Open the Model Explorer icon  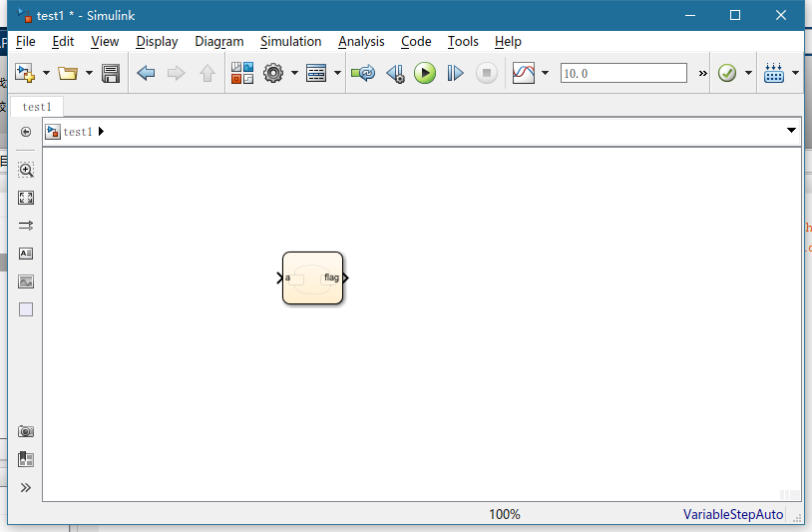(x=316, y=73)
